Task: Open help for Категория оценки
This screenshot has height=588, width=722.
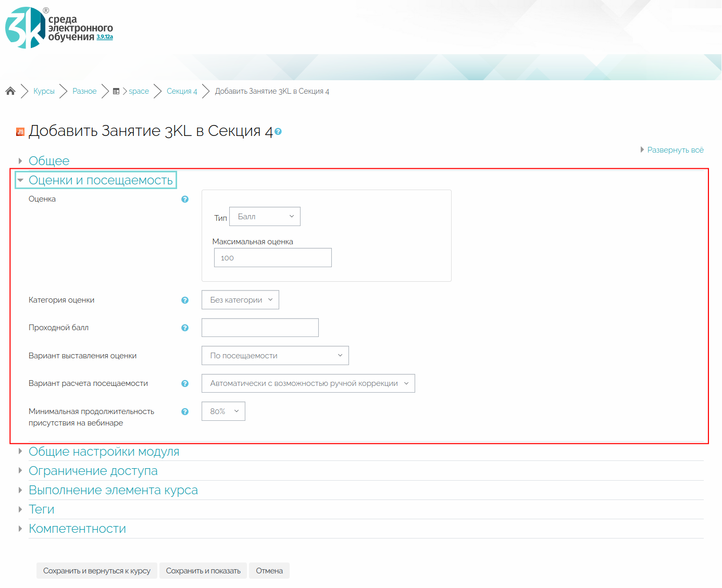Action: point(185,301)
